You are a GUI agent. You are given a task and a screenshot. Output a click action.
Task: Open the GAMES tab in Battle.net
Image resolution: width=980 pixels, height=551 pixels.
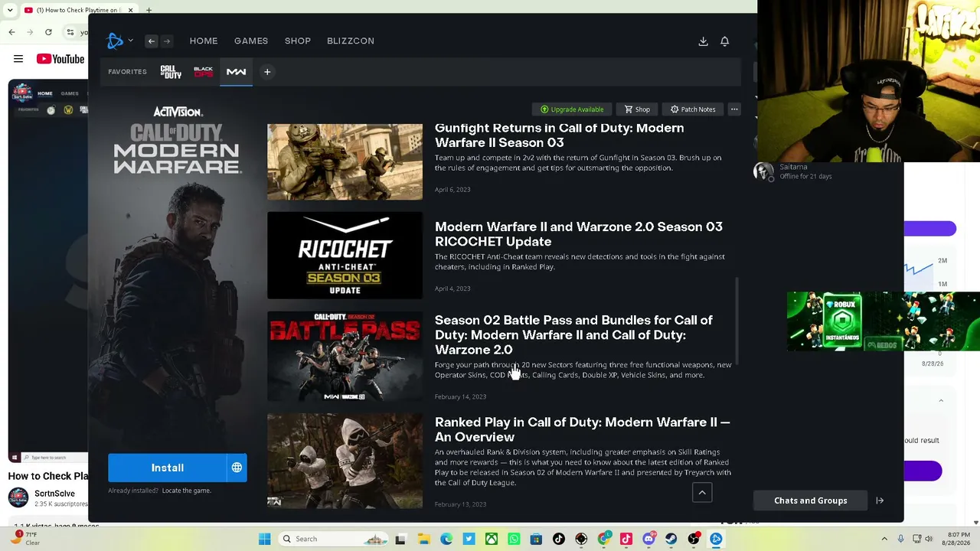[x=251, y=41]
